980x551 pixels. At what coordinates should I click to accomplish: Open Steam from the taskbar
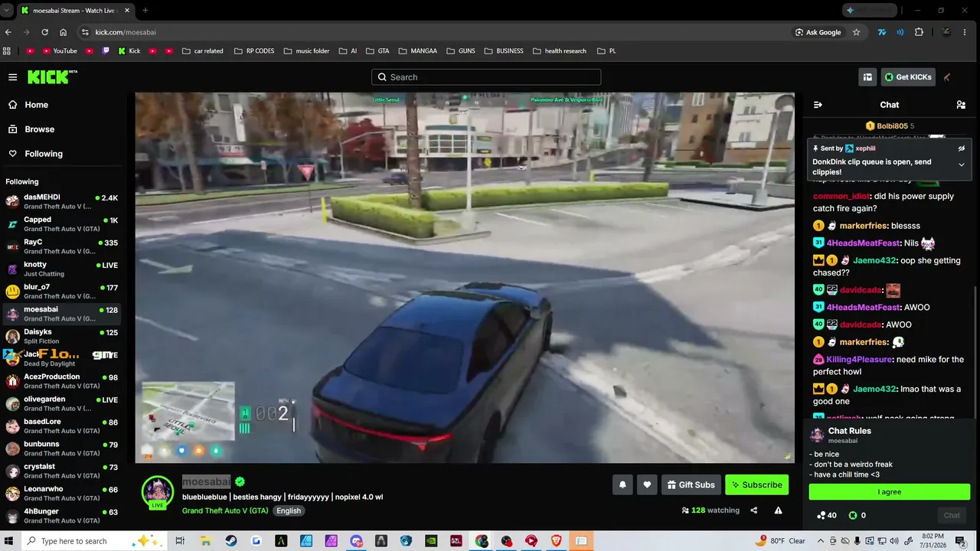click(x=230, y=541)
